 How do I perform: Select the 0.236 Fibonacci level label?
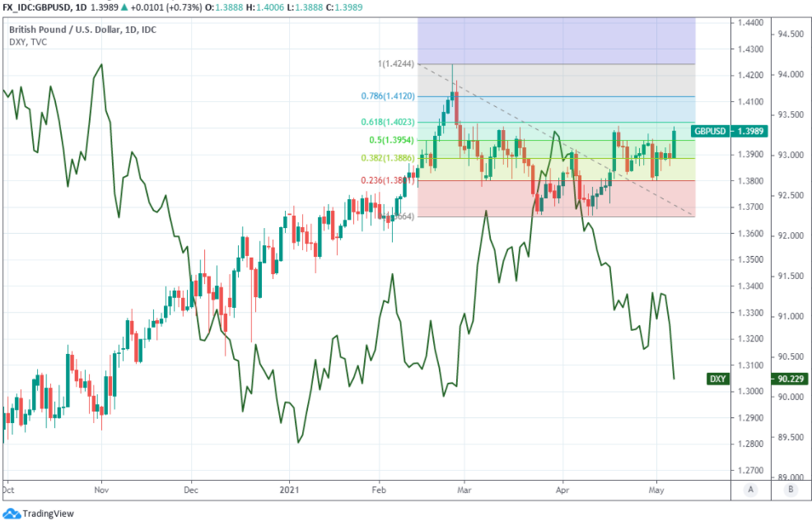[392, 181]
